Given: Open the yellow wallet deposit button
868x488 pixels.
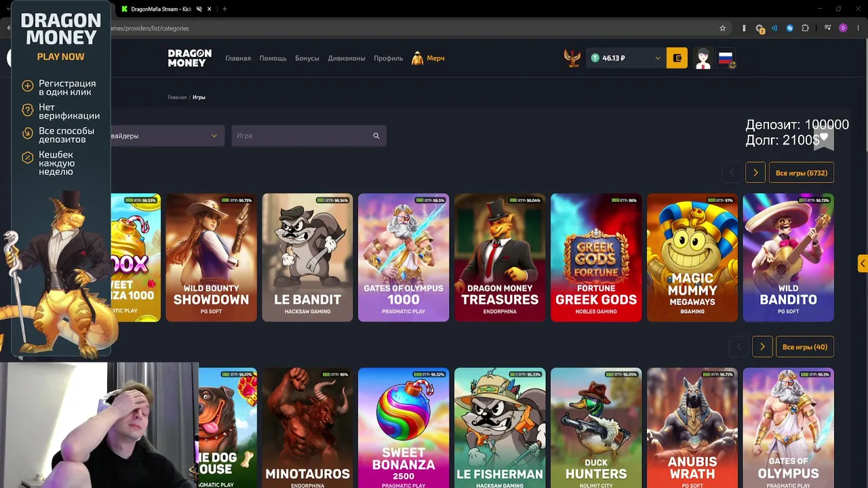Looking at the screenshot, I should (677, 58).
